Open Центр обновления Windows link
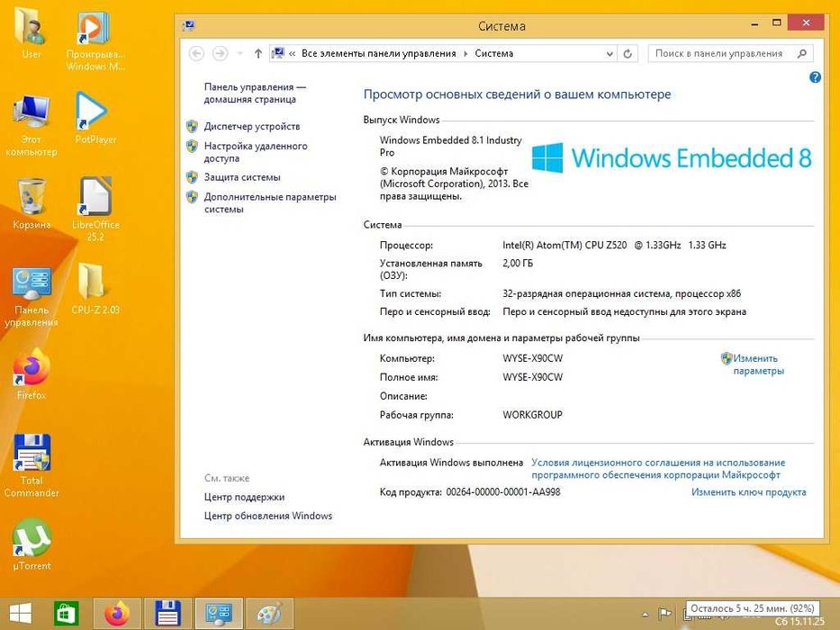 (268, 516)
